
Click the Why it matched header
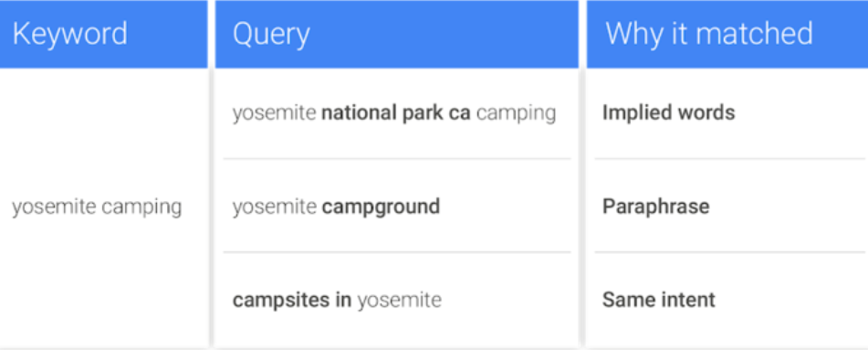point(727,34)
